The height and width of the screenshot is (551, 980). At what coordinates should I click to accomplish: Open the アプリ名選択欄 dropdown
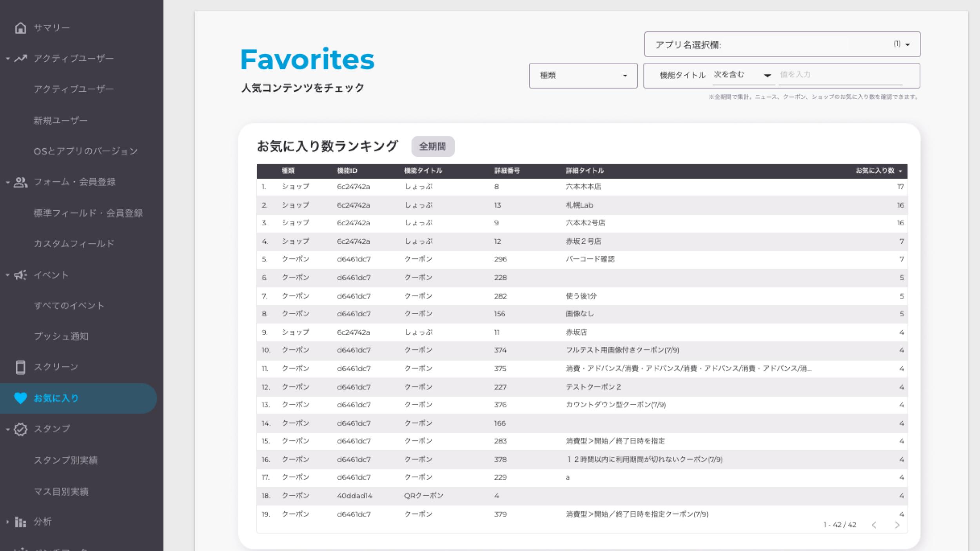click(782, 44)
